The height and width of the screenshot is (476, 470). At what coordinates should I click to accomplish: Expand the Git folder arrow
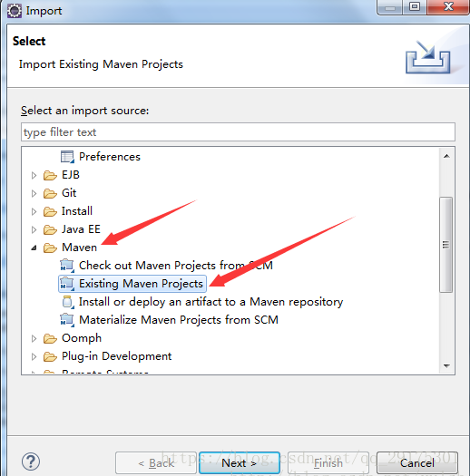34,193
